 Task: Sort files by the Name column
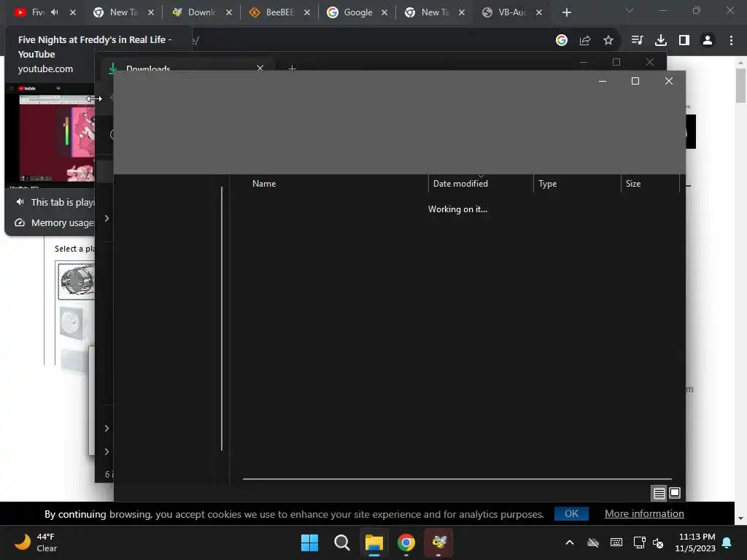click(x=264, y=183)
